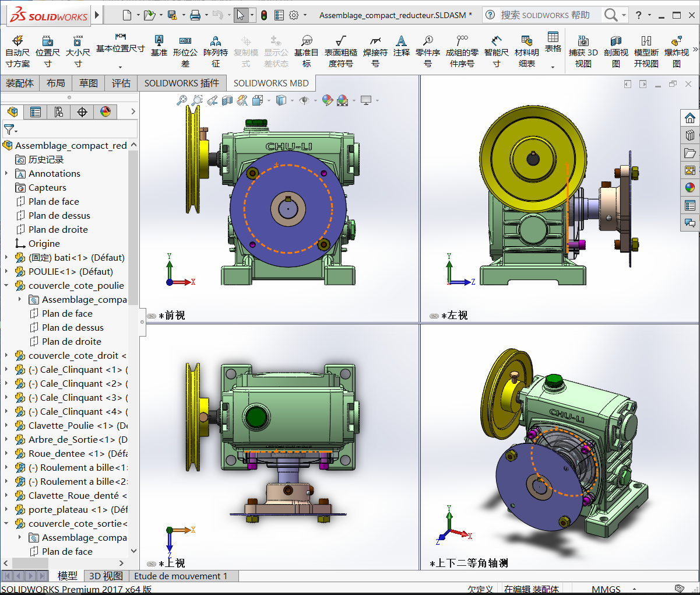Switch to the 评估 ribbon tab
Screen dimensions: 700x595
tap(121, 83)
